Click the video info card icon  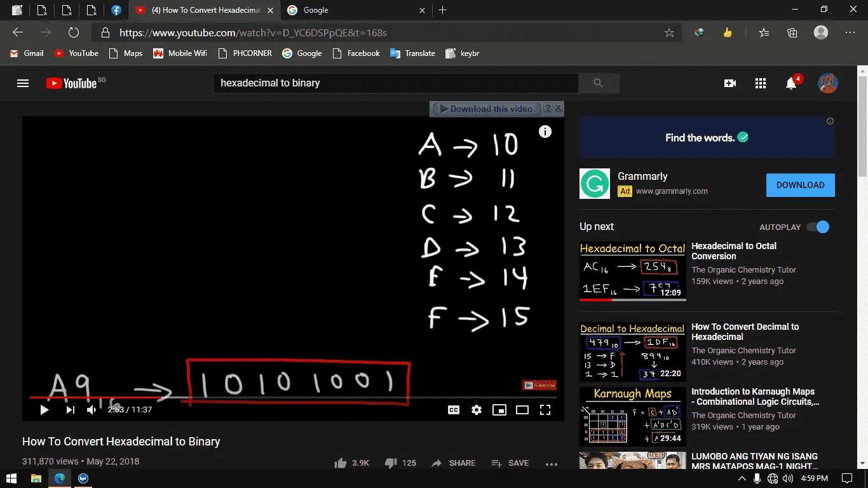pos(545,132)
